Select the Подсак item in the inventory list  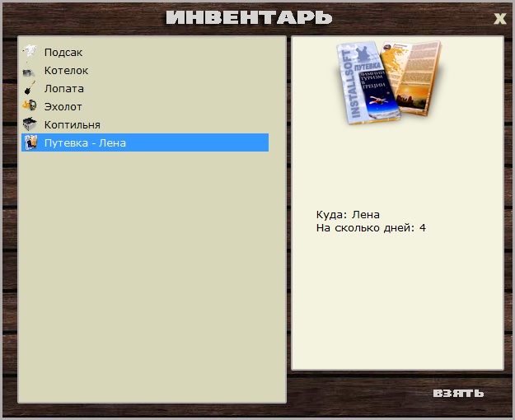click(145, 52)
